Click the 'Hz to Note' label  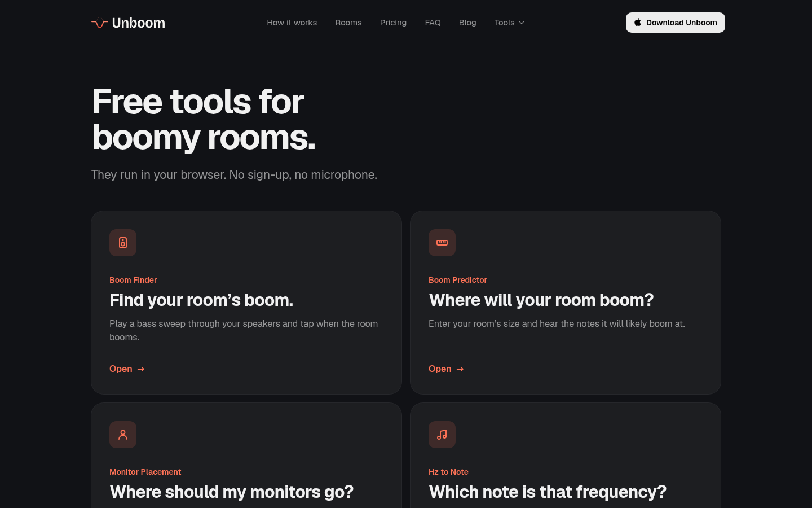tap(448, 472)
